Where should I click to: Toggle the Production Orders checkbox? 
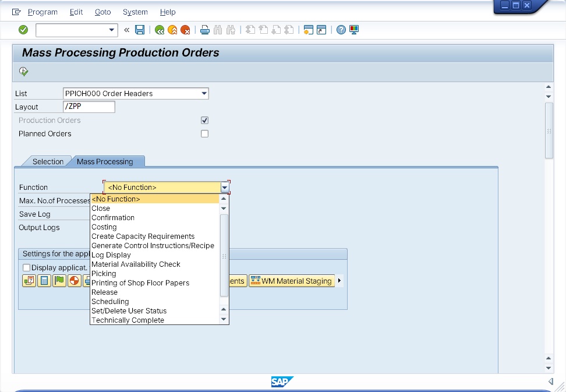coord(204,120)
